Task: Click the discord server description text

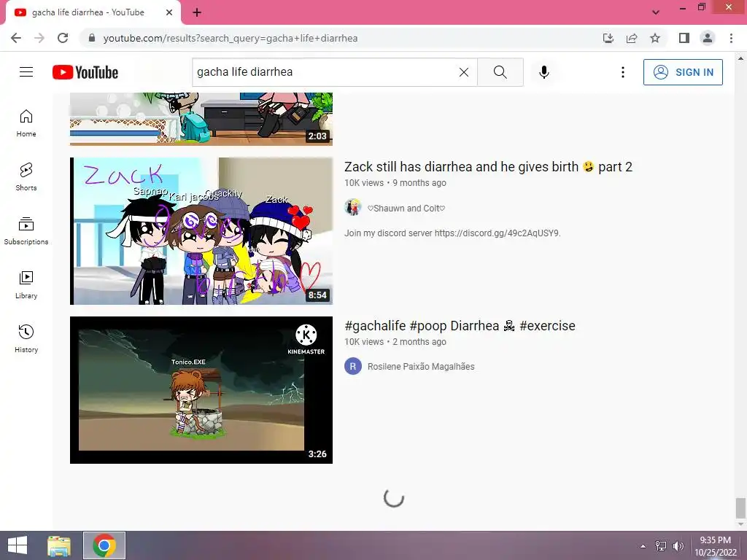Action: click(452, 233)
